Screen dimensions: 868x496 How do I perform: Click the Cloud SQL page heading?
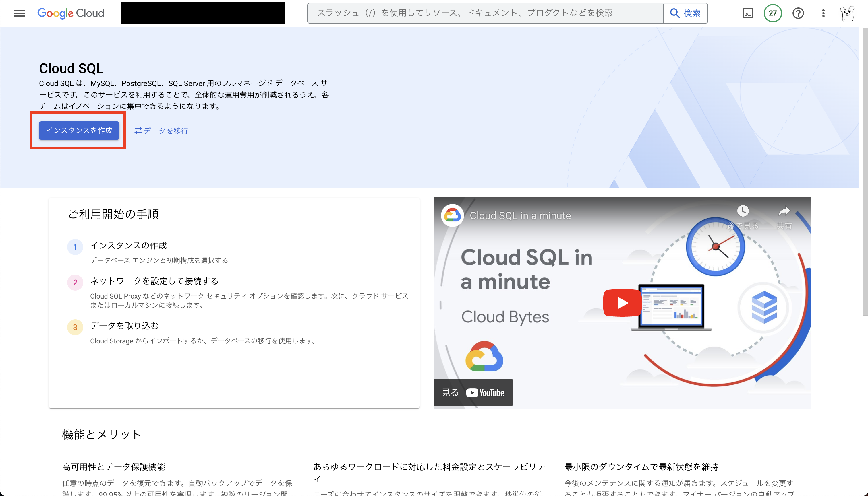point(71,69)
